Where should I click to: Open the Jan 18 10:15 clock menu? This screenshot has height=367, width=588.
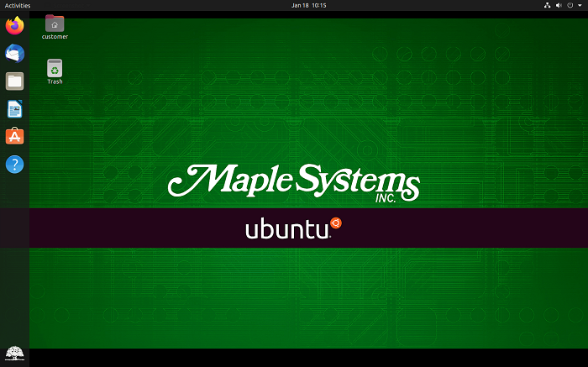[308, 5]
